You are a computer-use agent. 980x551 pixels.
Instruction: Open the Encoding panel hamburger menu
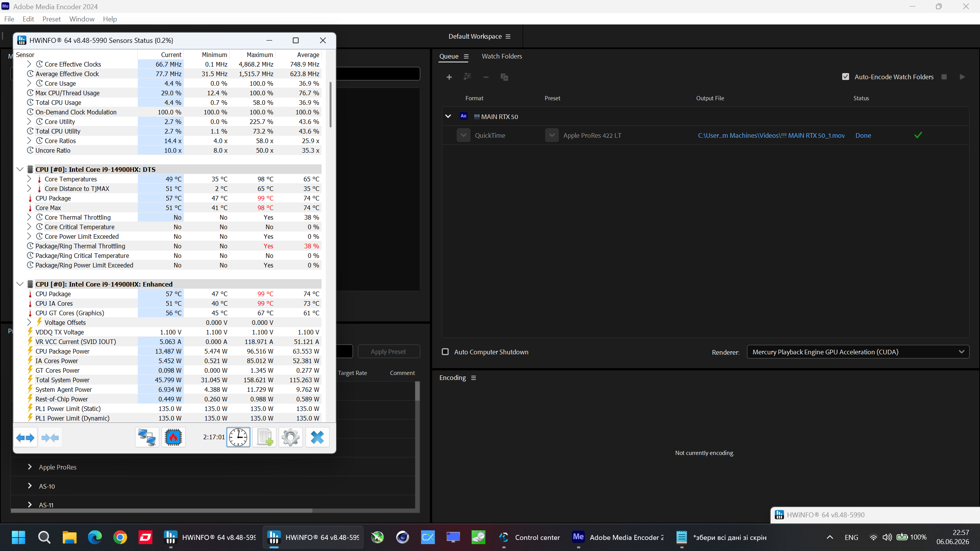(x=474, y=378)
